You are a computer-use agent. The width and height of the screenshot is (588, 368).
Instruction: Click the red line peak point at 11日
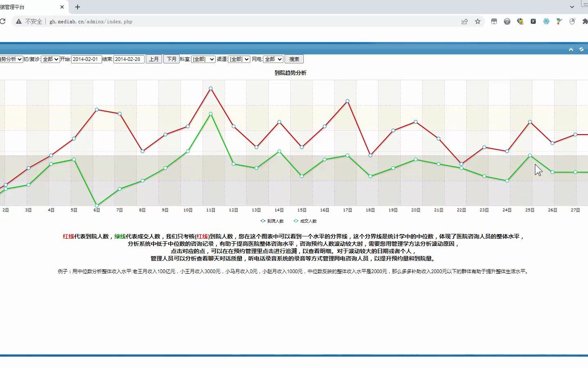point(211,88)
